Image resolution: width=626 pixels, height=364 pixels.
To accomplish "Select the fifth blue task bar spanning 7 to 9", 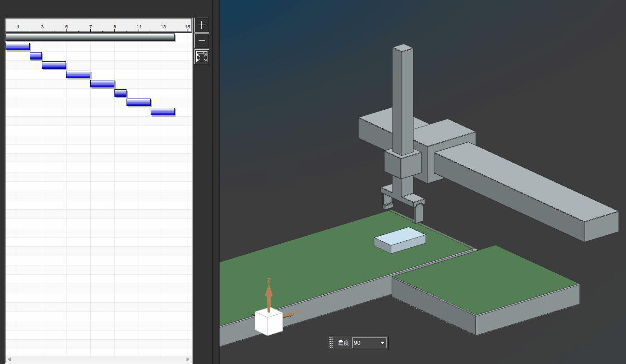I will point(102,84).
